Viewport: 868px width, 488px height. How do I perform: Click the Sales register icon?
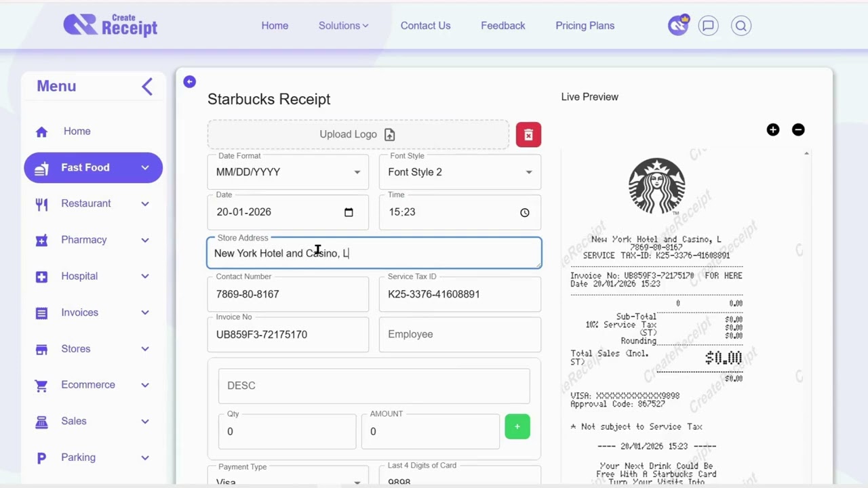pos(41,422)
